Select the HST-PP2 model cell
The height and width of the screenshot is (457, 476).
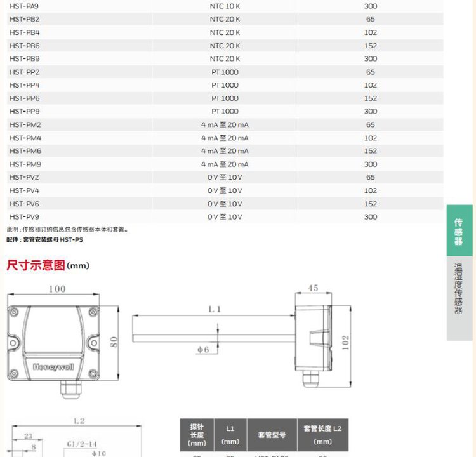[24, 72]
